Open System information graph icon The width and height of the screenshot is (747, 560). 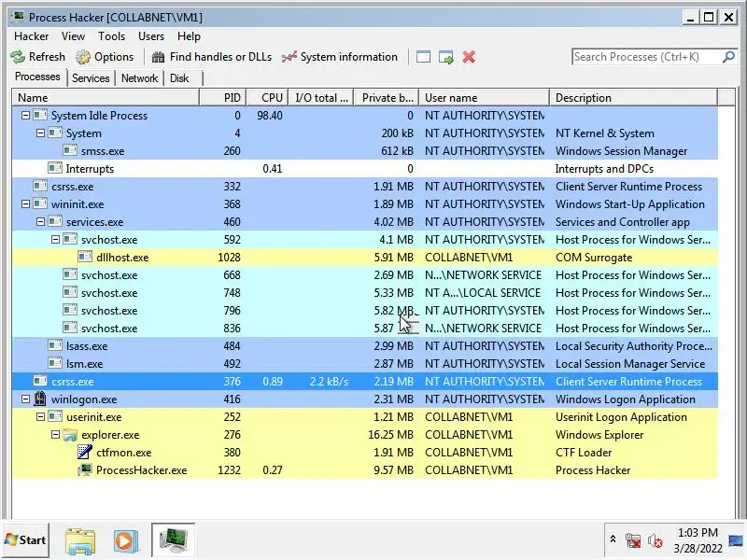click(289, 57)
